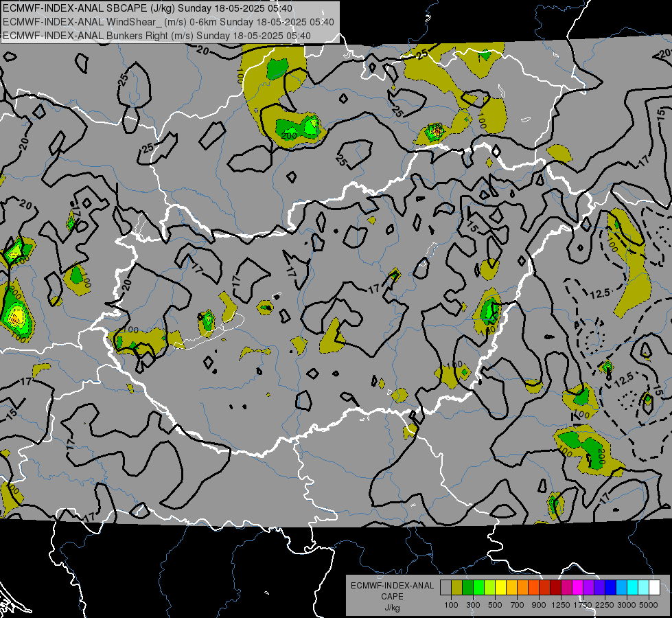Select the purple legend swatch
672x618 pixels.
[x=588, y=588]
